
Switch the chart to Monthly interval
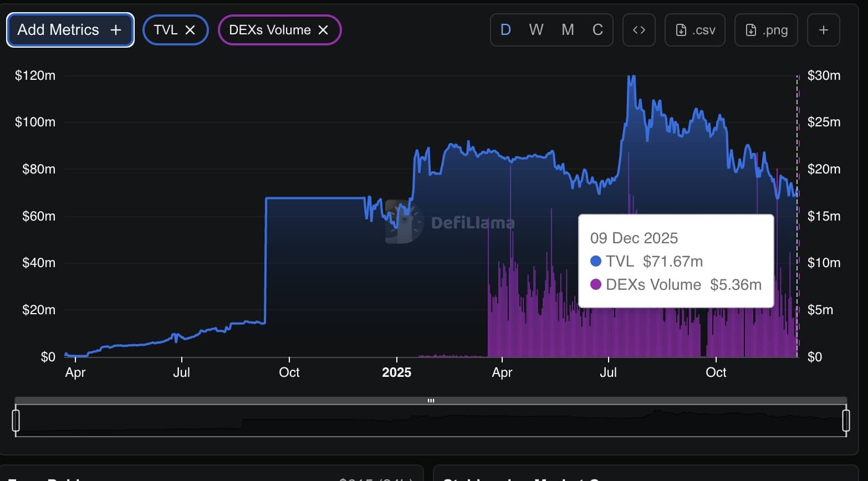[x=566, y=30]
